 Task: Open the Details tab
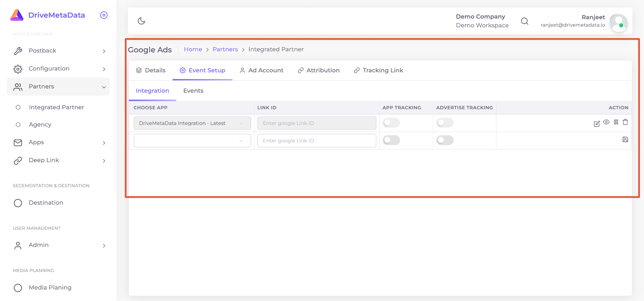tap(151, 70)
